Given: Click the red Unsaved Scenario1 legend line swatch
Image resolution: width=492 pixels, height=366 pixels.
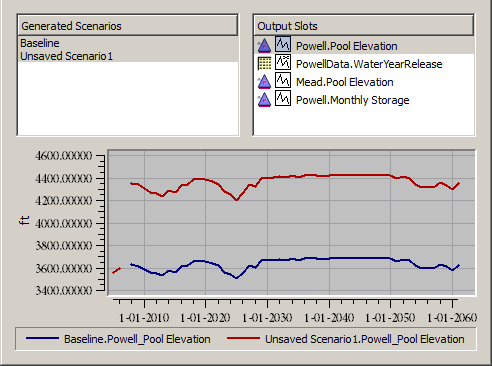Looking at the screenshot, I should pos(243,339).
